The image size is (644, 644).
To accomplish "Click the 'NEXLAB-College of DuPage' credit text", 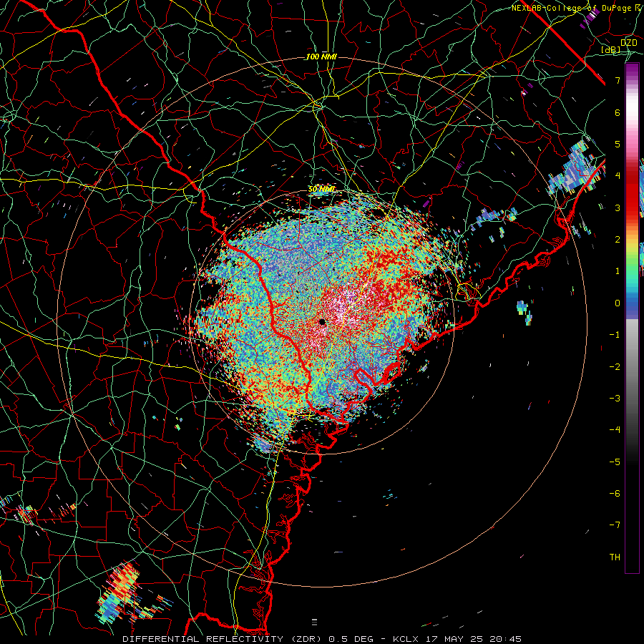I will click(x=570, y=8).
